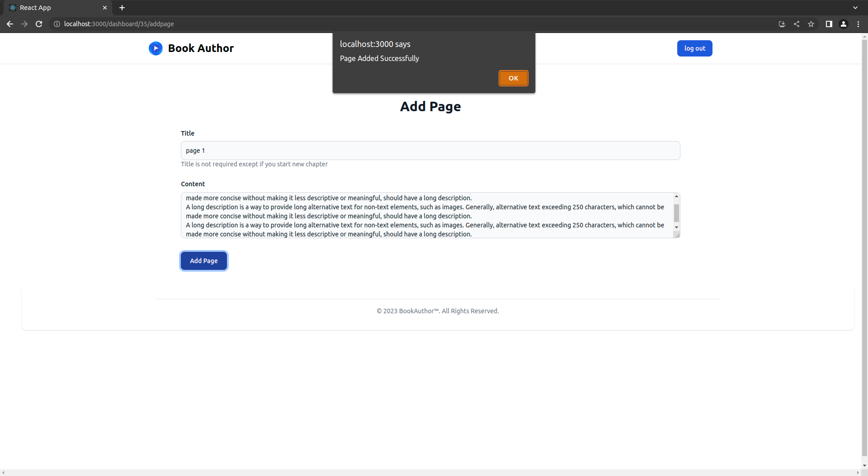Click the page scrollbar up arrow
This screenshot has height=476, width=868.
[x=864, y=37]
